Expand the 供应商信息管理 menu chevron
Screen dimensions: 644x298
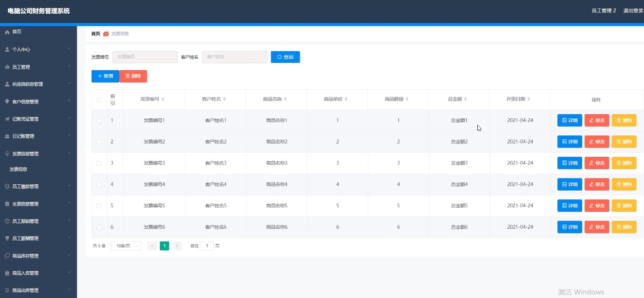69,84
